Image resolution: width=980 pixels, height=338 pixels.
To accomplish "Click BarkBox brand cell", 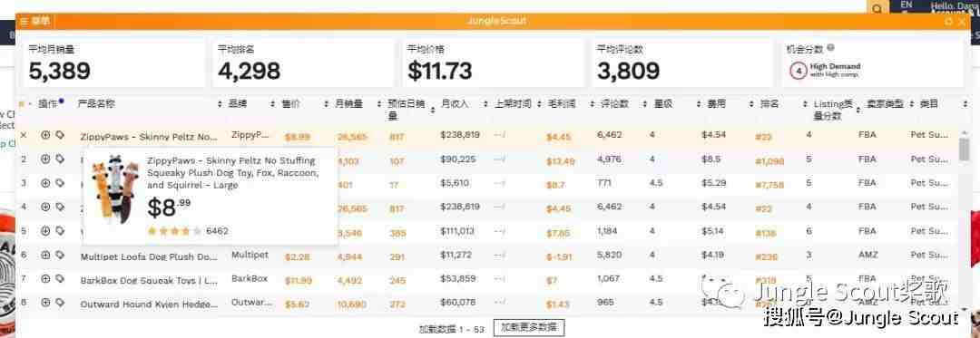I will 250,279.
